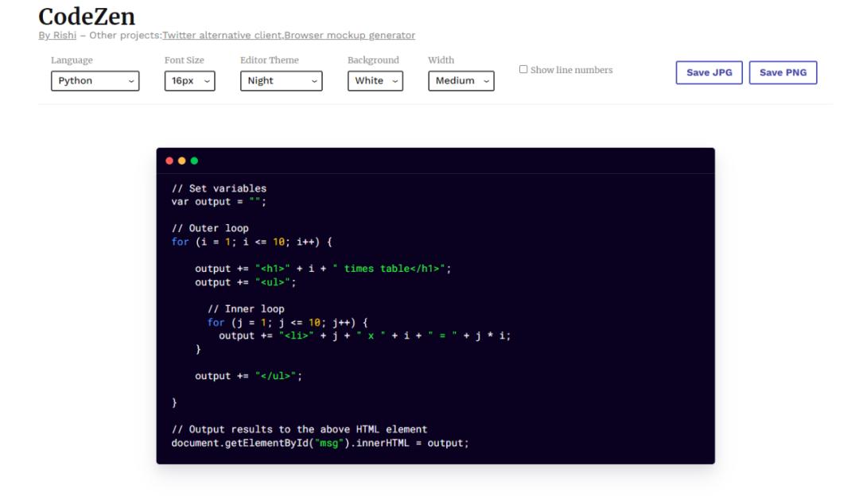Open the By Rishi link

(57, 35)
